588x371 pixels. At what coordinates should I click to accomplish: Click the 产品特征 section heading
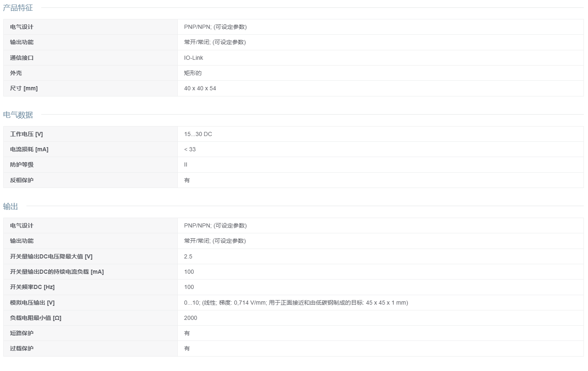click(18, 8)
